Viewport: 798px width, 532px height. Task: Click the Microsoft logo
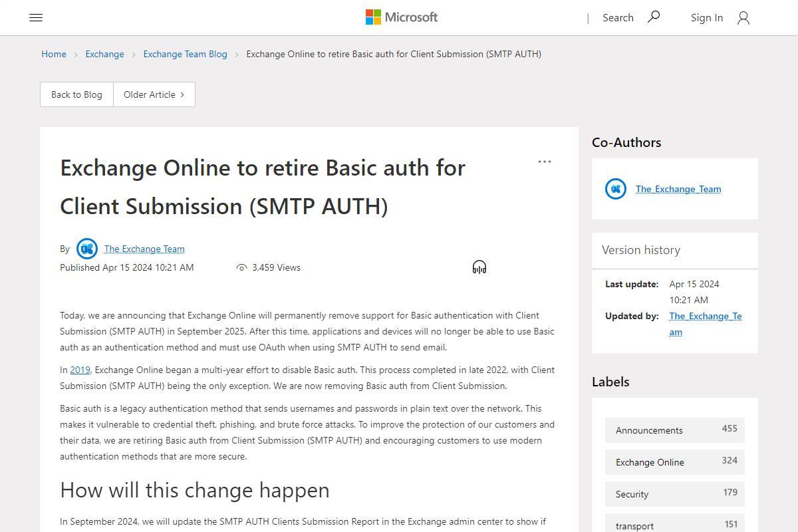coord(402,17)
